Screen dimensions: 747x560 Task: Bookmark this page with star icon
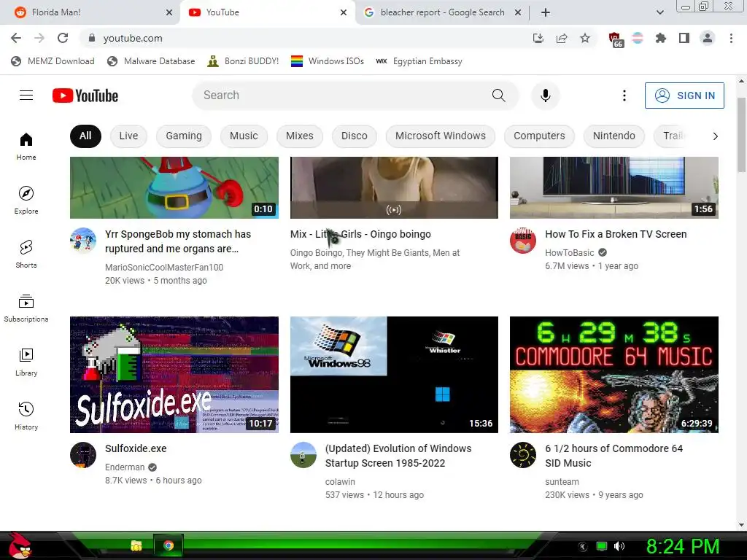pyautogui.click(x=585, y=38)
